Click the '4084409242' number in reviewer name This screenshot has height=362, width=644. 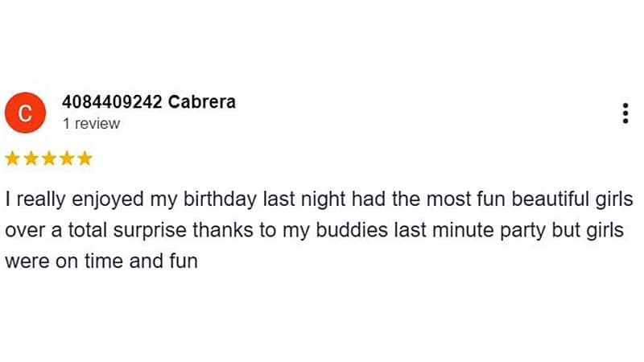[112, 103]
